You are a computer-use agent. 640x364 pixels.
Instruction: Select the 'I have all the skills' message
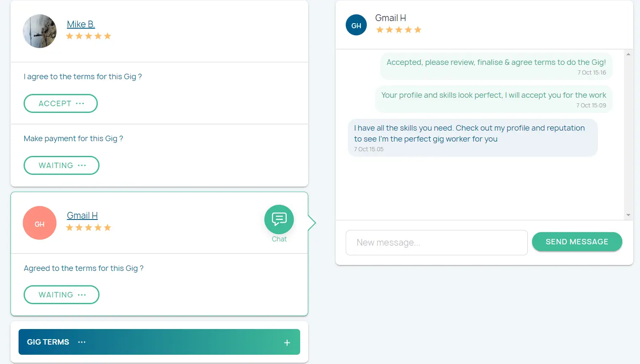472,134
